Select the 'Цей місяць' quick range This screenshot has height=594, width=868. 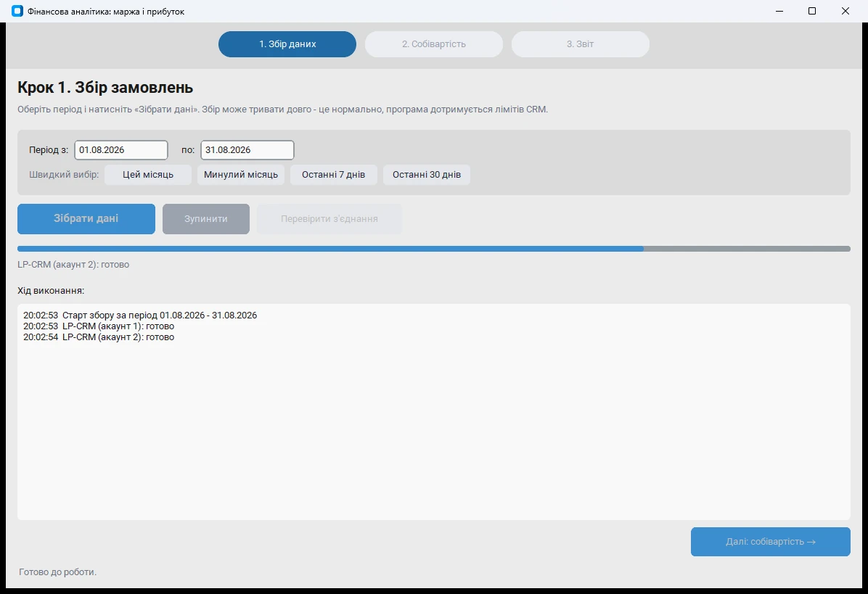(148, 175)
